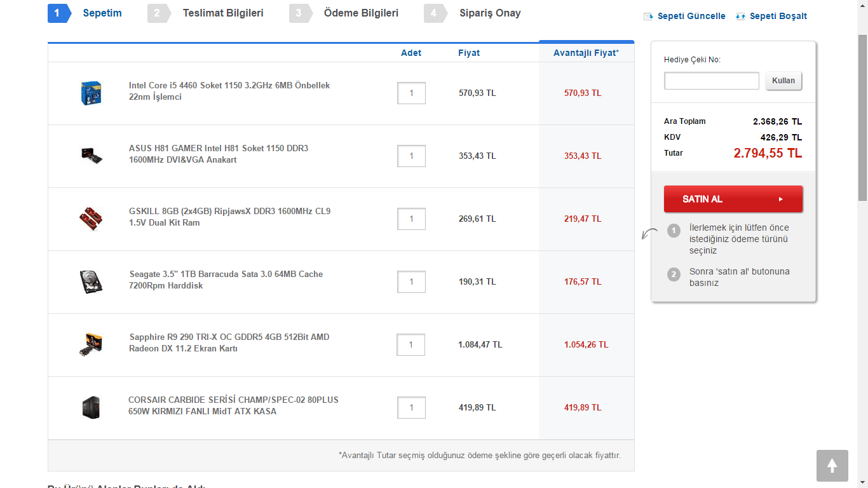Click the Sapphire R9 290 graphics card image
This screenshot has height=488, width=868.
(91, 344)
